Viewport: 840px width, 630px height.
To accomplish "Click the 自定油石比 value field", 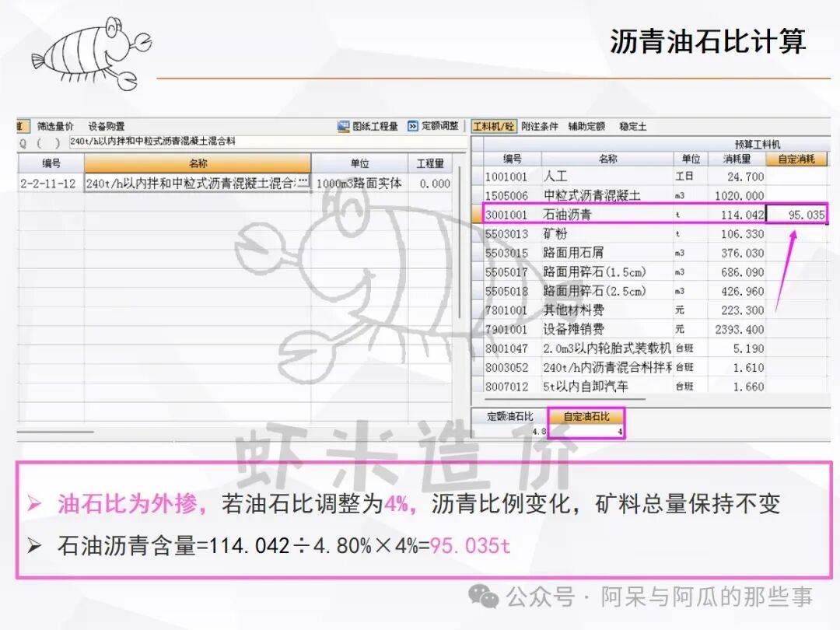I will 586,431.
